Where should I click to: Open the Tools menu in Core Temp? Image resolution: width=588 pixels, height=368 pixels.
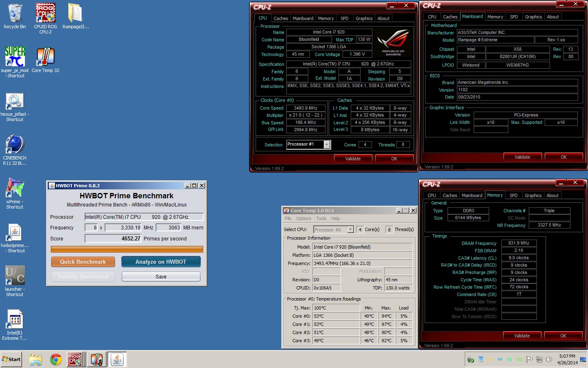tap(321, 218)
